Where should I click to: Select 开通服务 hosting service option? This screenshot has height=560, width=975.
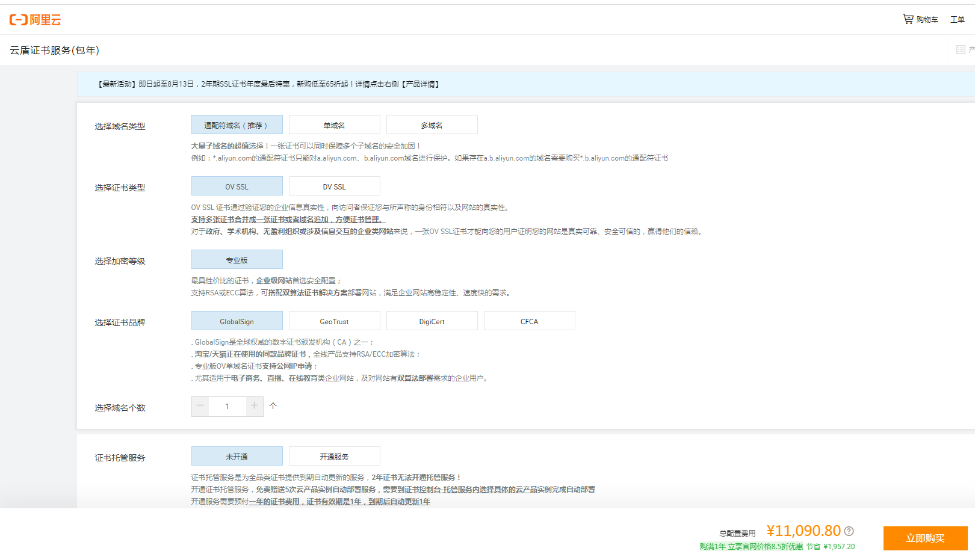click(x=335, y=457)
